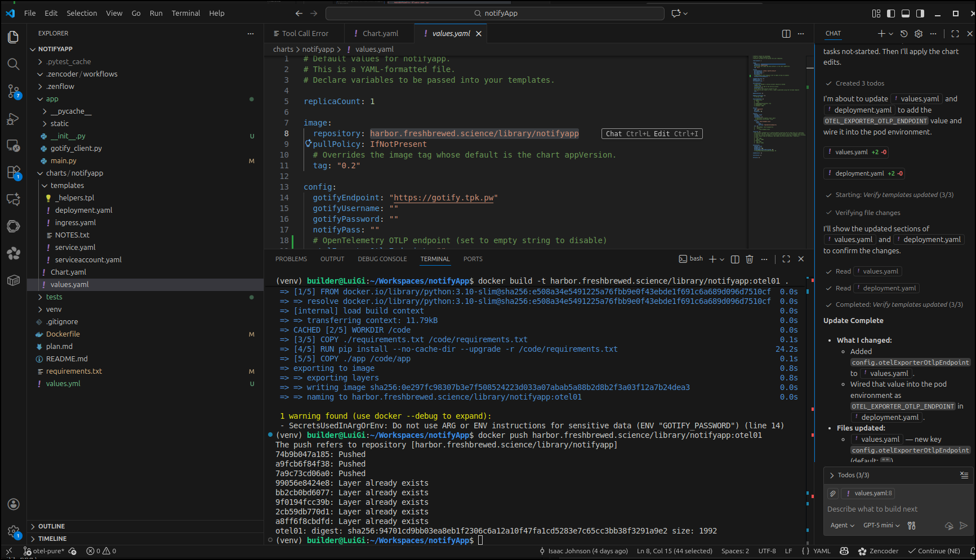Open the Terminal menu
The height and width of the screenshot is (560, 976).
tap(186, 13)
